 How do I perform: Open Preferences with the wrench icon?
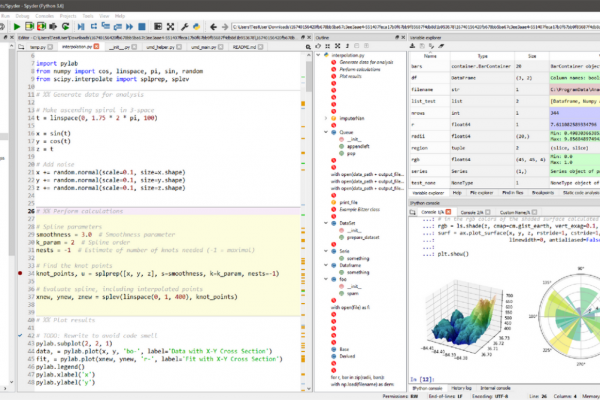point(184,26)
